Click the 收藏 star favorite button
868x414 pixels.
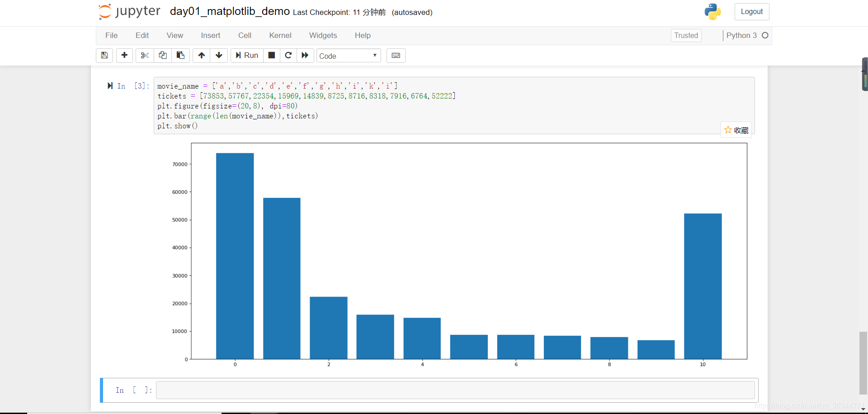click(x=736, y=130)
